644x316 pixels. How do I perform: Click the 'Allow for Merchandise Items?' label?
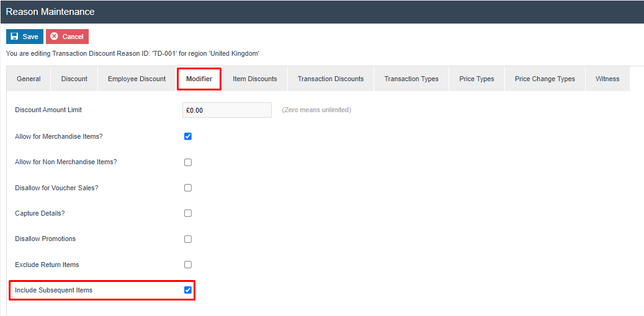[x=59, y=137]
